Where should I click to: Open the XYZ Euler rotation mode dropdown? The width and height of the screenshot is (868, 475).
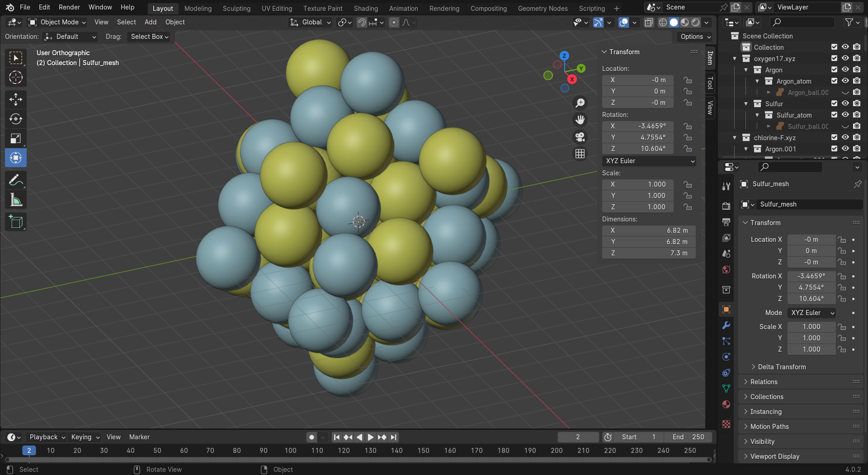(649, 161)
